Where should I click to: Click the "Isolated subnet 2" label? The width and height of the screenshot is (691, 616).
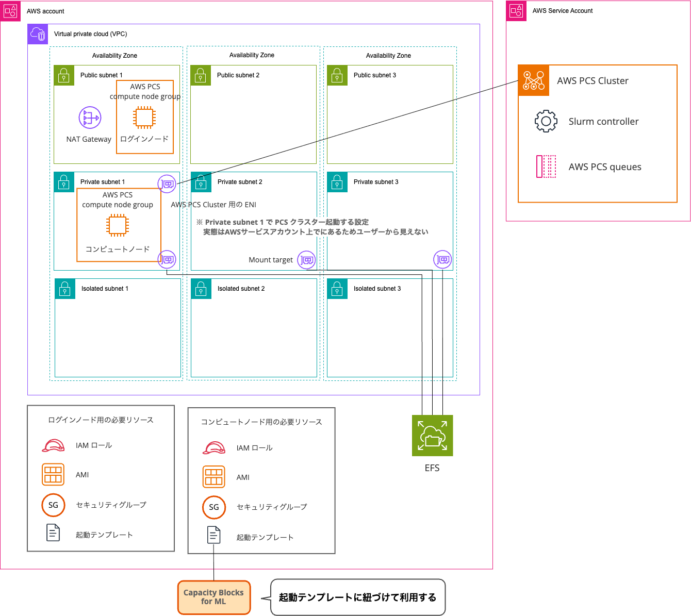pos(241,289)
